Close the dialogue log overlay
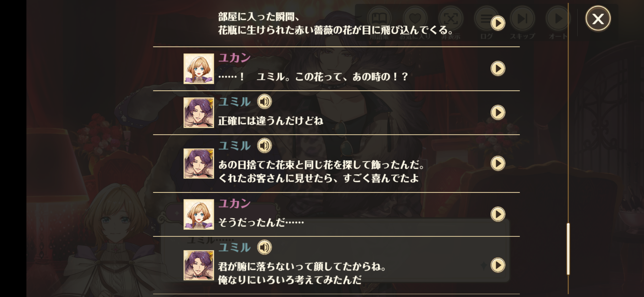 598,19
